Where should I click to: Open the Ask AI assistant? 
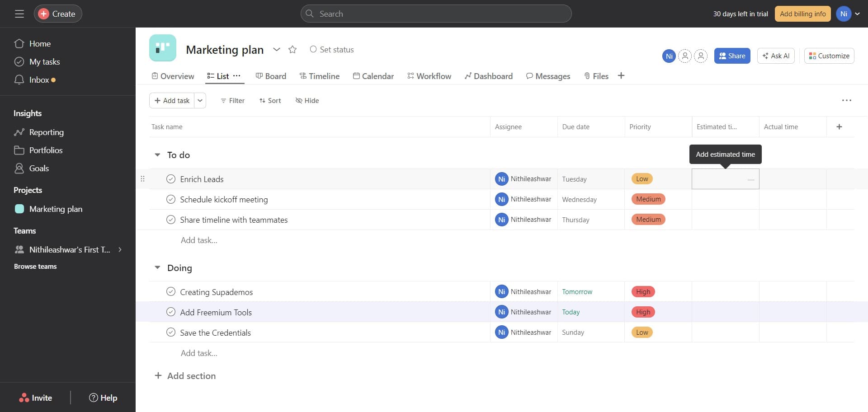(776, 56)
